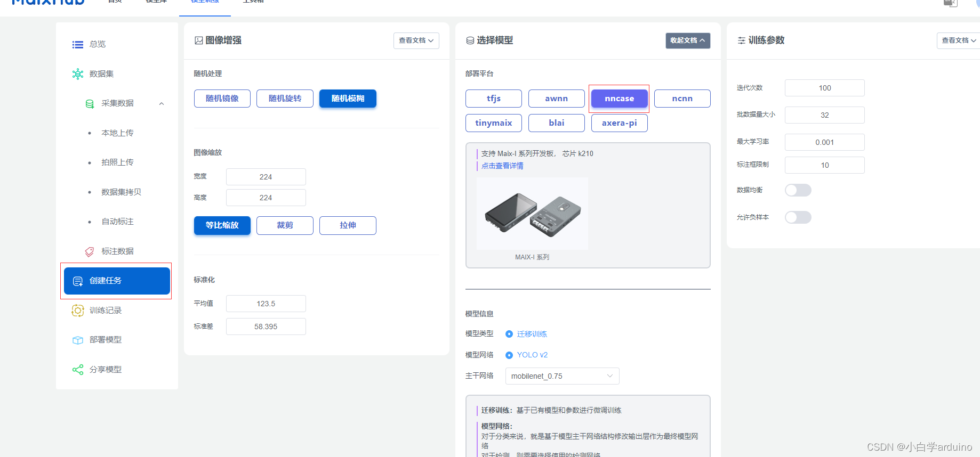Choose ncnn deployment platform
The width and height of the screenshot is (980, 457).
tap(682, 99)
